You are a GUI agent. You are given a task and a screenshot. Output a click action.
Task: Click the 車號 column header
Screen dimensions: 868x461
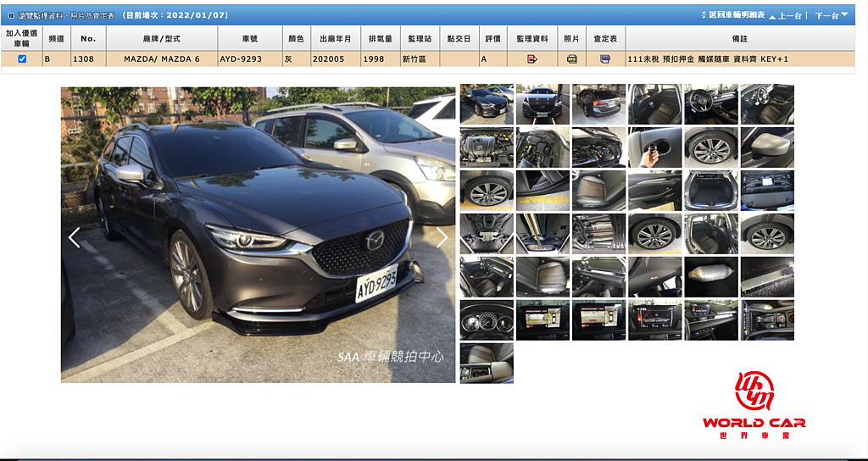coord(250,39)
